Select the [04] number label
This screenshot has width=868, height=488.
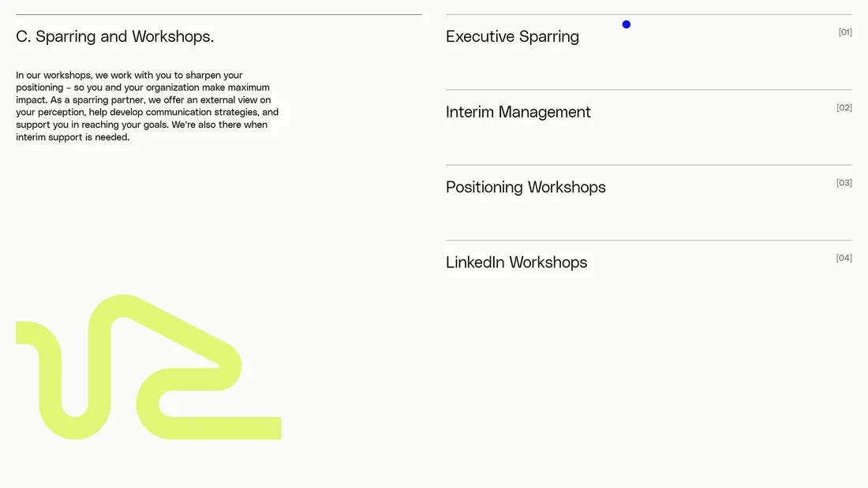[844, 259]
